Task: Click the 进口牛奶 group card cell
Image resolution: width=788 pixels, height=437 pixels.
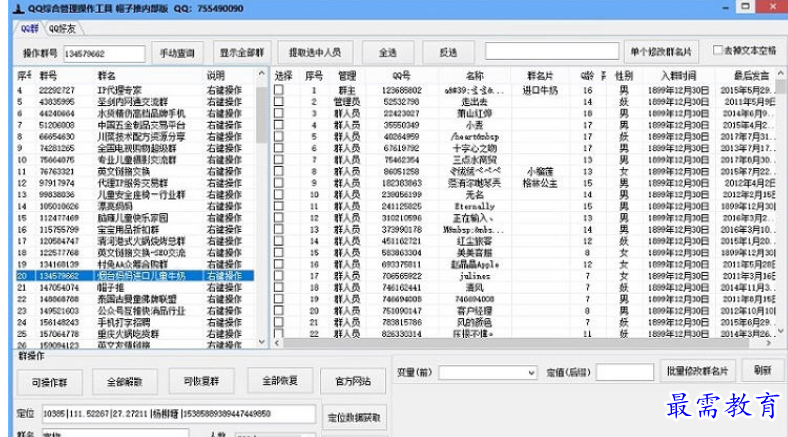Action: [x=540, y=90]
